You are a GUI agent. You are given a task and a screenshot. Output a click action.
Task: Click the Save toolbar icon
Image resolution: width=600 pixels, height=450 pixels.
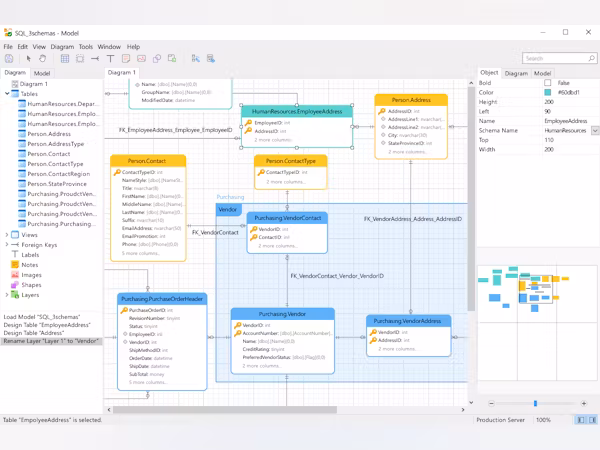coord(9,59)
